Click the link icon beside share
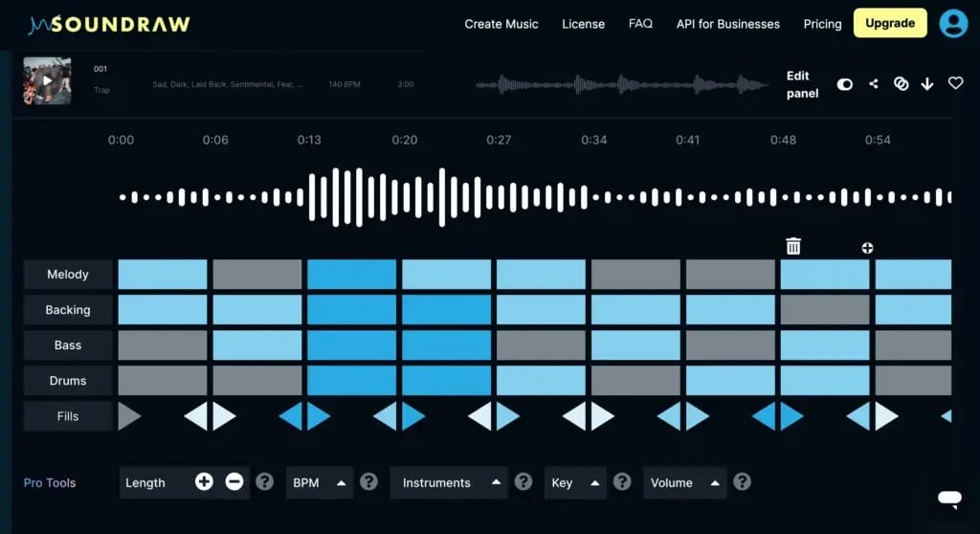Viewport: 980px width, 534px height. tap(900, 84)
